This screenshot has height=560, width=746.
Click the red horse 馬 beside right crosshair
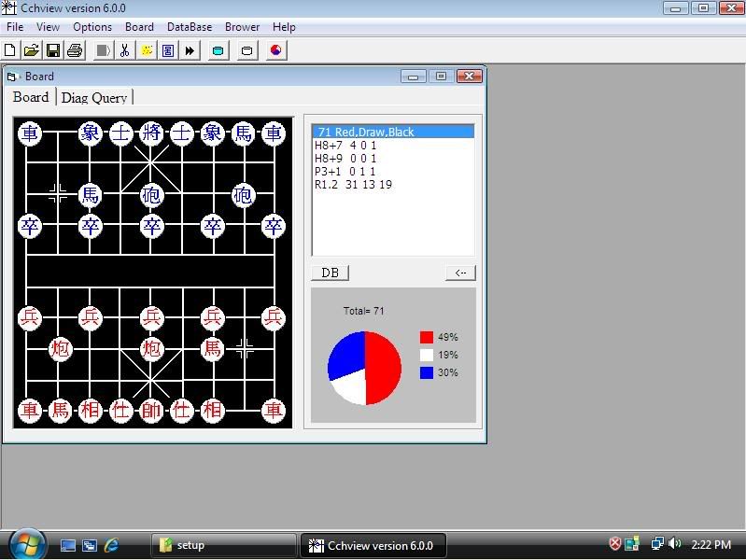(x=212, y=349)
